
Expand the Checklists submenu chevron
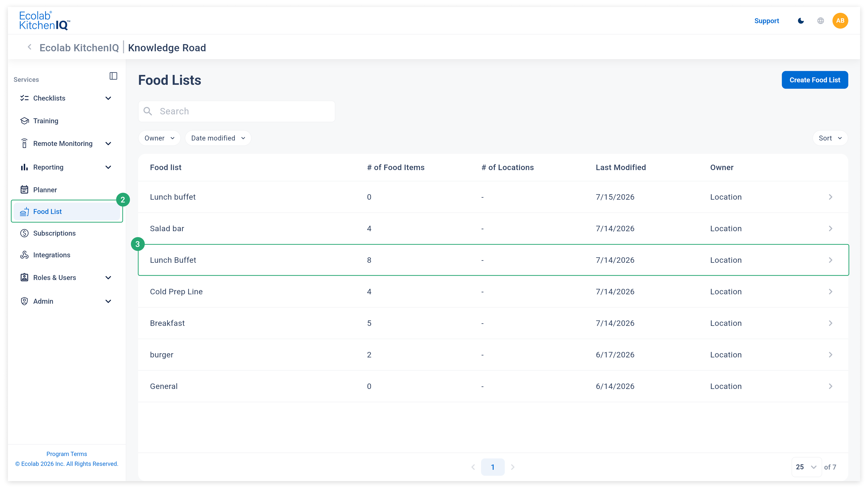pyautogui.click(x=108, y=98)
